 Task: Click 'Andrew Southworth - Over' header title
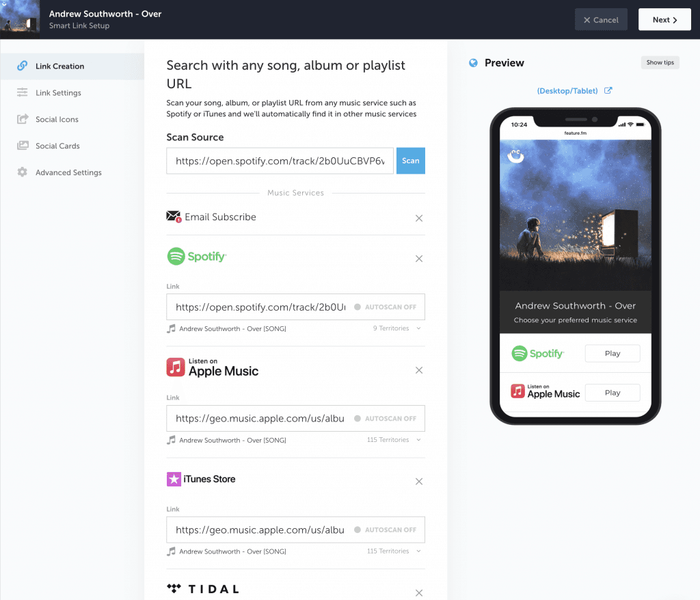(105, 14)
